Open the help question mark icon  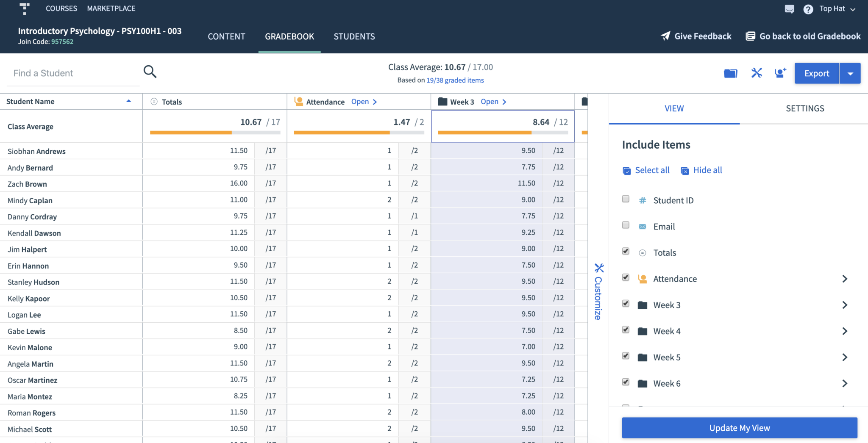coord(808,9)
